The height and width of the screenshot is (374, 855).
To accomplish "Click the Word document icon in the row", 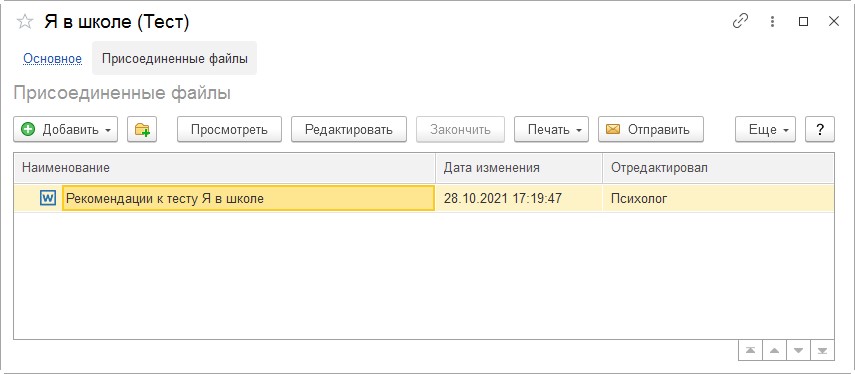I will pos(48,198).
